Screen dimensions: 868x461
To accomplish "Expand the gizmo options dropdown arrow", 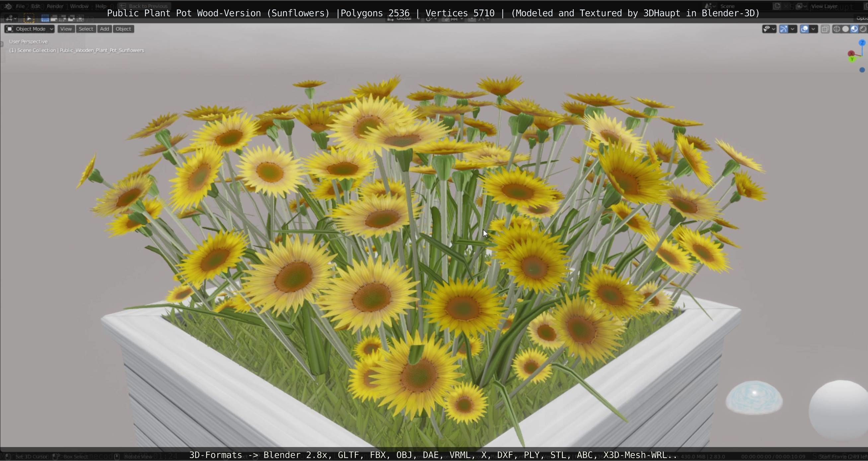I will pyautogui.click(x=793, y=29).
